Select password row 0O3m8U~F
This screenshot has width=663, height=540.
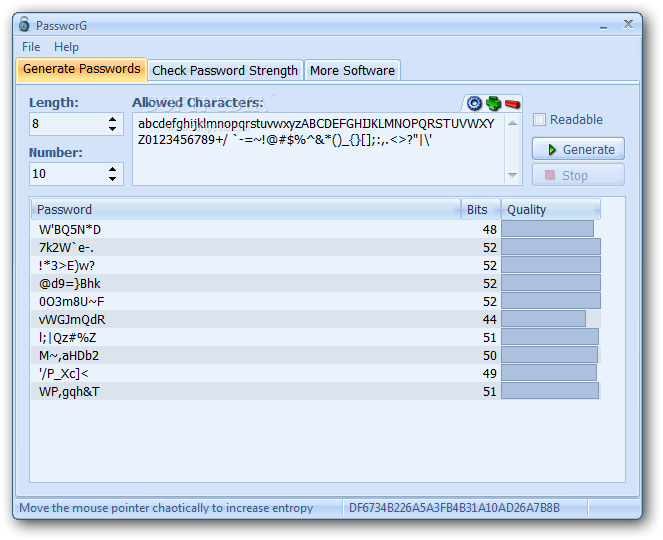(316, 301)
